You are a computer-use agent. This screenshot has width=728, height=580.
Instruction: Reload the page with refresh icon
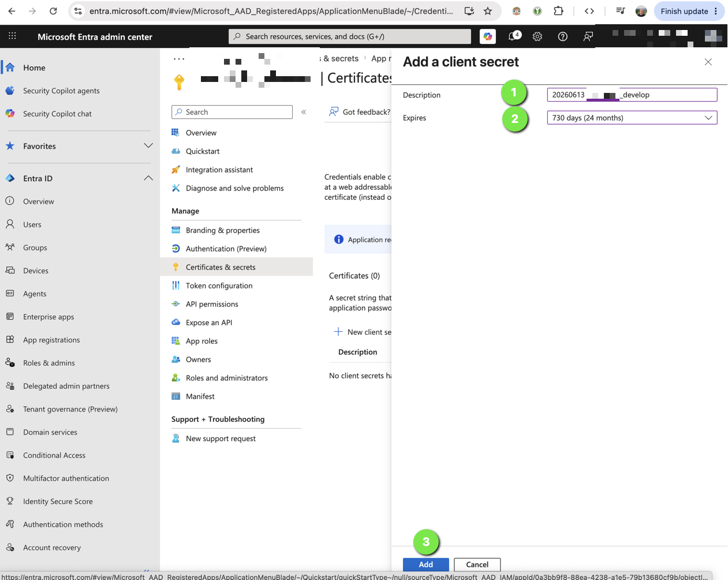[x=53, y=11]
